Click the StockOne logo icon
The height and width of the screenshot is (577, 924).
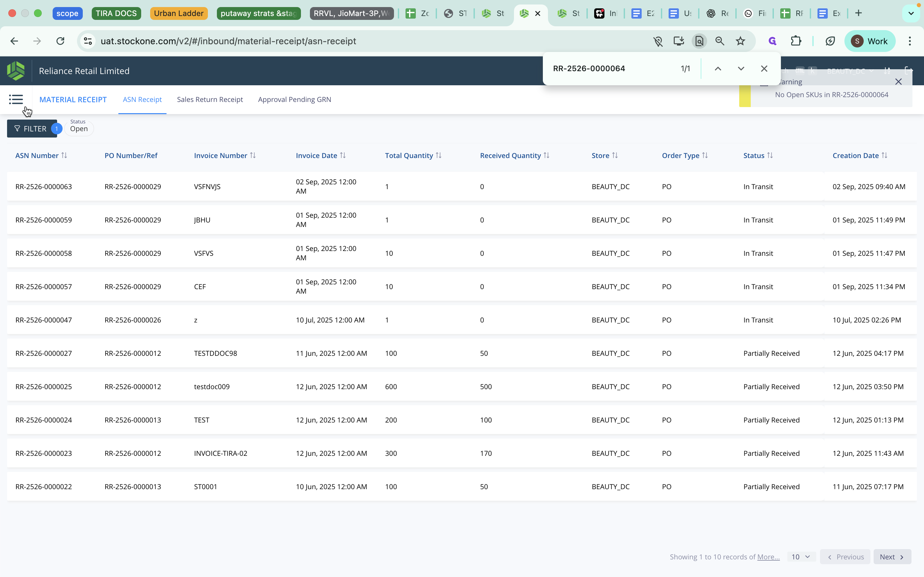[16, 71]
